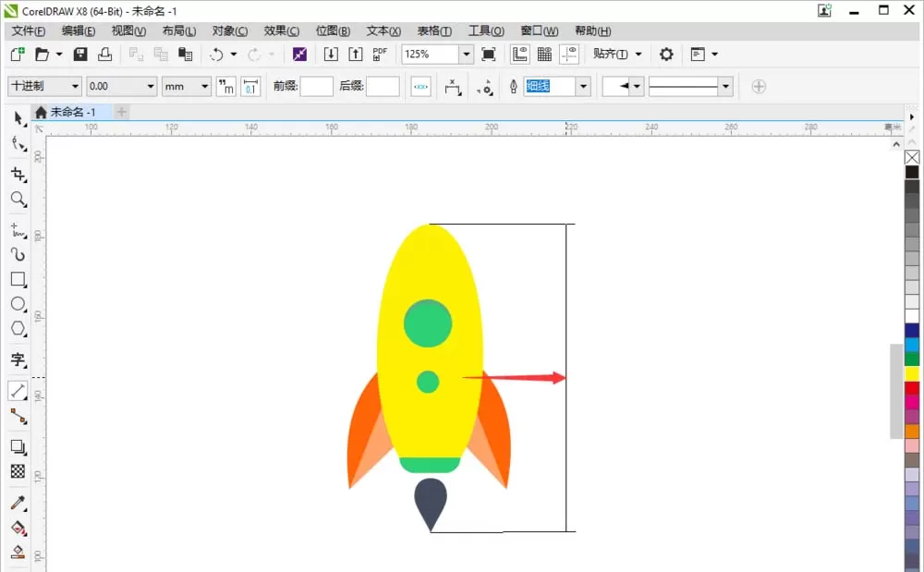Pick the no-fill X swatch
The width and height of the screenshot is (924, 572).
point(912,157)
